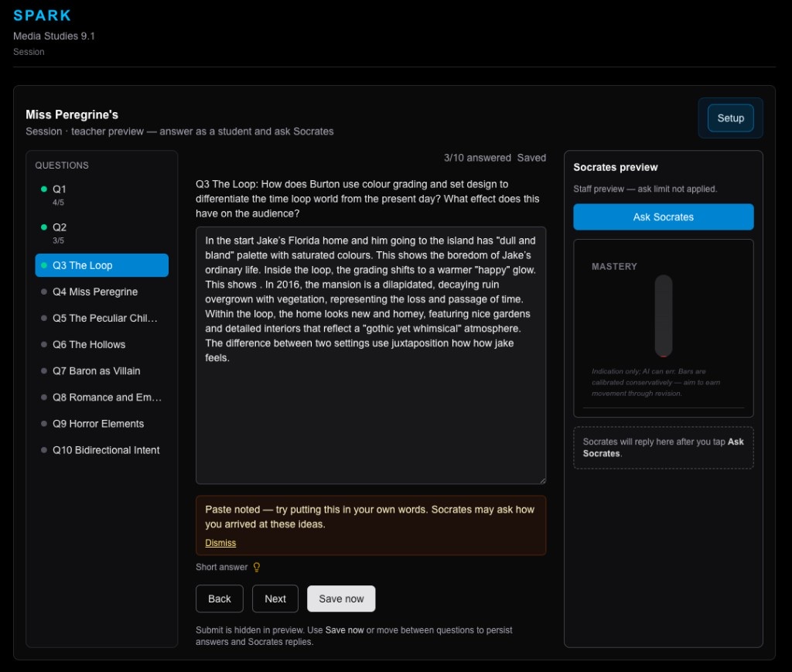Click the text area resize handle
This screenshot has width=792, height=672.
coord(542,481)
